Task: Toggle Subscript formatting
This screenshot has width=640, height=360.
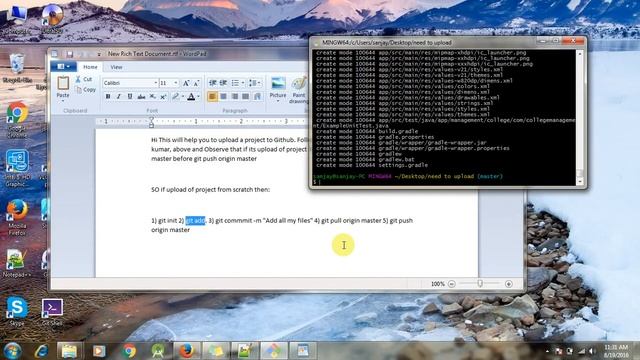Action: pos(152,96)
